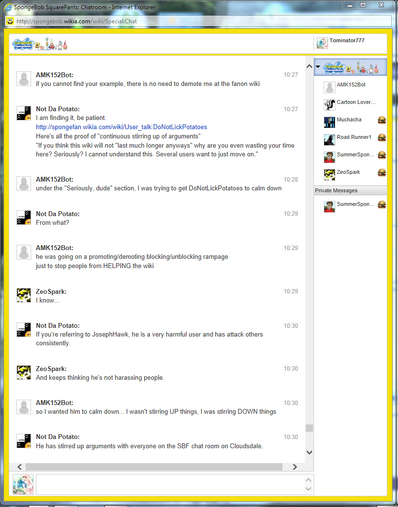This screenshot has height=507, width=398.
Task: Click the burger badge next to Road Runner1
Action: 382,137
